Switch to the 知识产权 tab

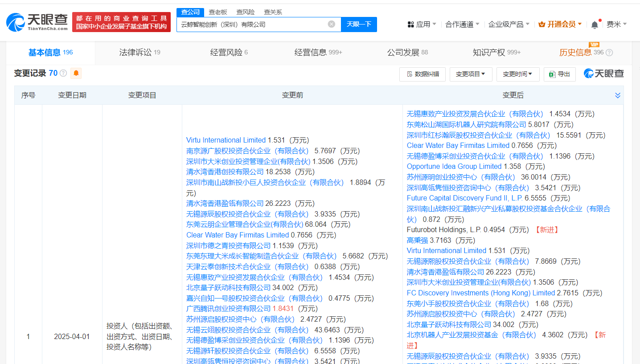(x=496, y=53)
